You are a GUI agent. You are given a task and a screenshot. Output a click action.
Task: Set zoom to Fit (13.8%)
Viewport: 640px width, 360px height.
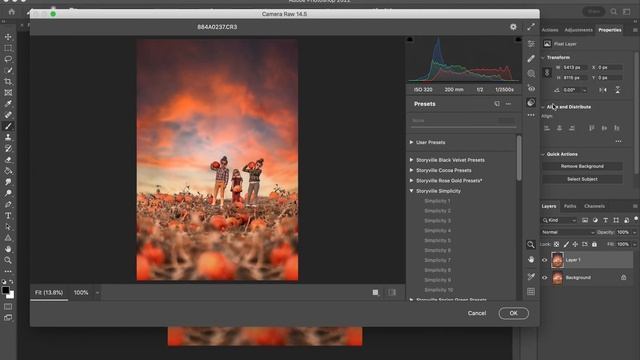point(49,293)
